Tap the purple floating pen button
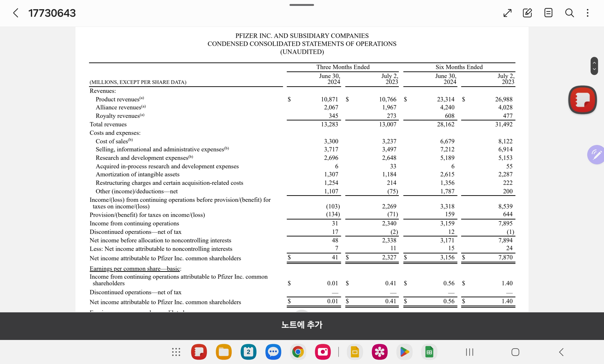Viewport: 604px width, 364px height. tap(596, 155)
